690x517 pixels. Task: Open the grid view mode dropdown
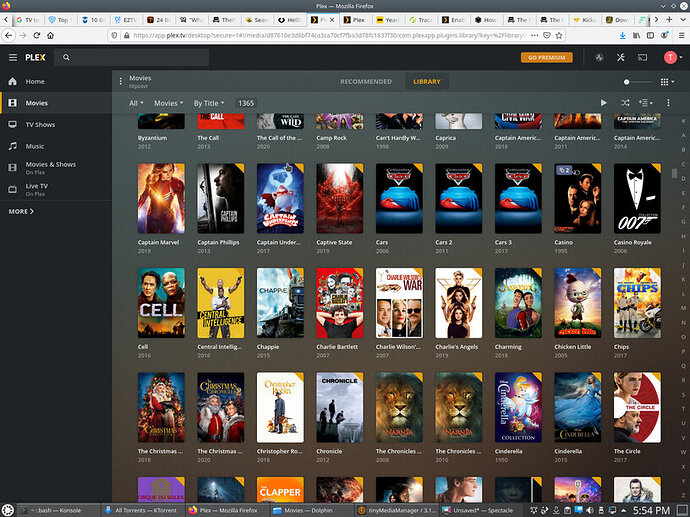point(667,82)
